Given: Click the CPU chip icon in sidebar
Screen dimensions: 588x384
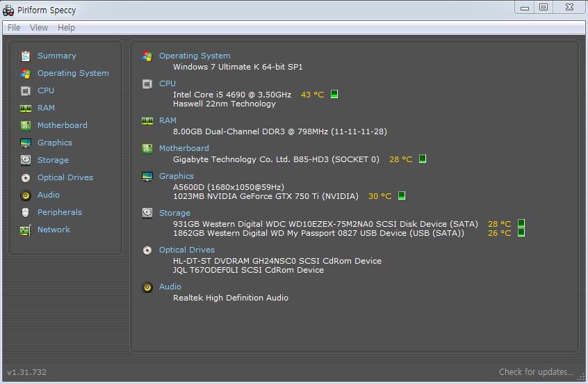Looking at the screenshot, I should (x=26, y=91).
